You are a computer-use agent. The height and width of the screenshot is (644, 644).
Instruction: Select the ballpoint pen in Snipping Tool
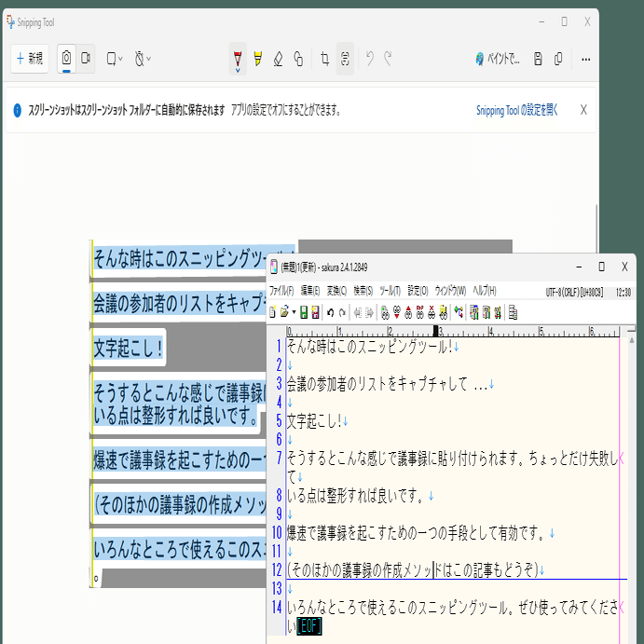pyautogui.click(x=238, y=58)
